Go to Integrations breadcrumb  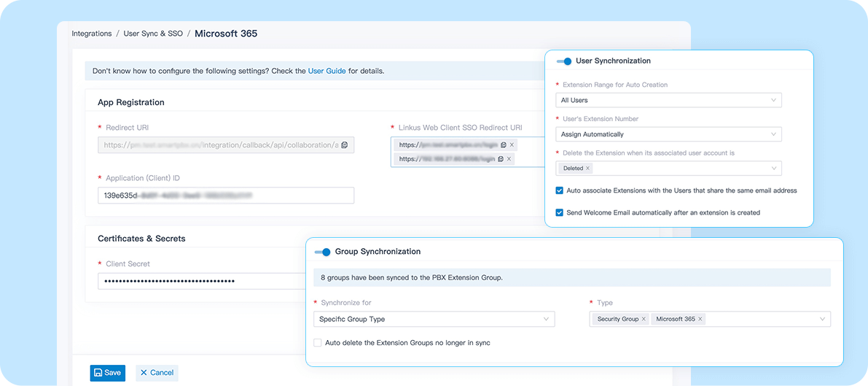[92, 34]
